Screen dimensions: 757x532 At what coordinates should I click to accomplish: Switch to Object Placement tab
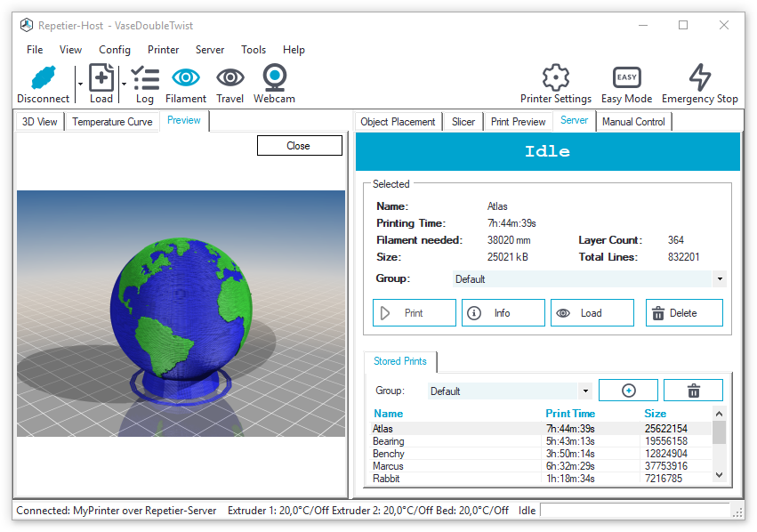point(398,122)
